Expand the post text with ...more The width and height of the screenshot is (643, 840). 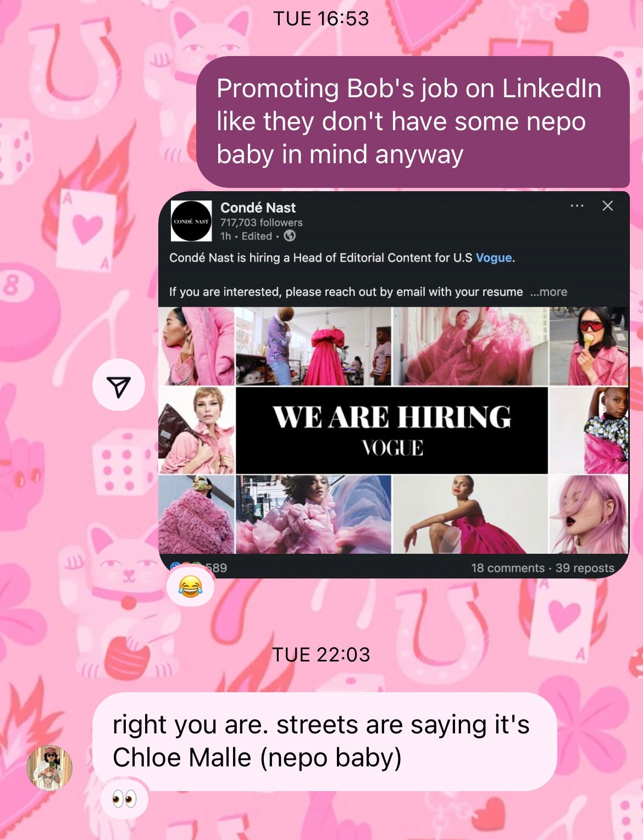[x=548, y=292]
